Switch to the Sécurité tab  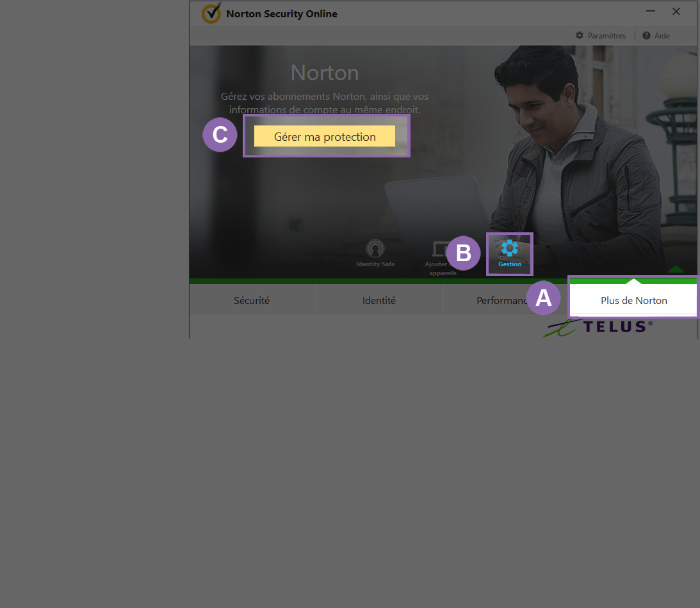pyautogui.click(x=252, y=300)
